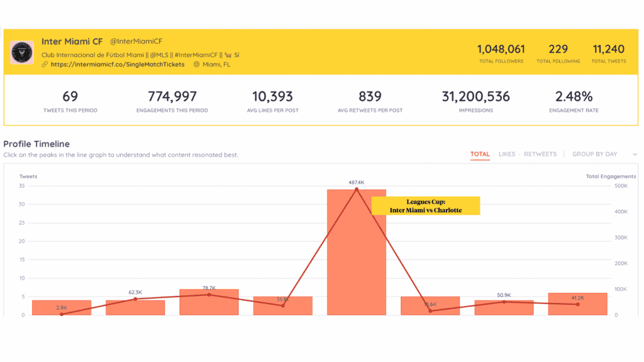Click the 10,393 avg likes value

tap(272, 96)
